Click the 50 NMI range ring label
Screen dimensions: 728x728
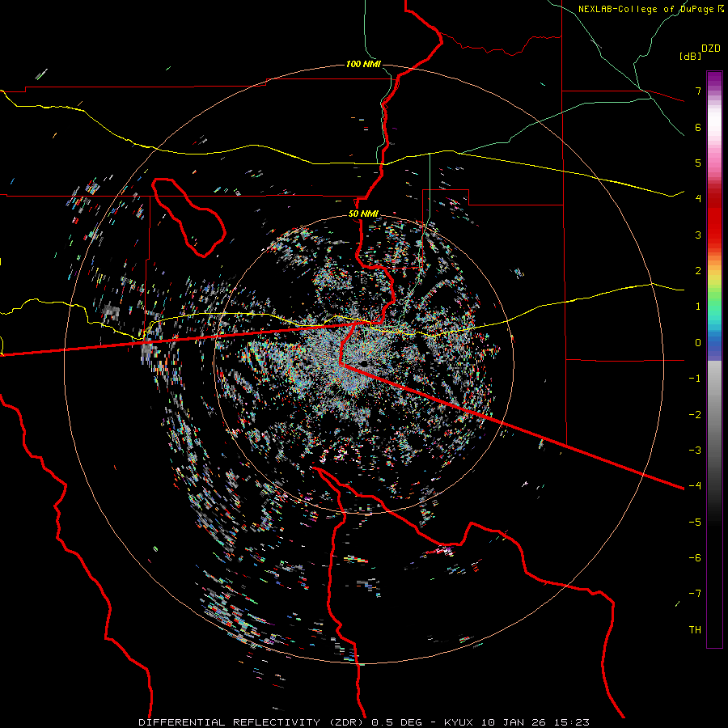pos(363,214)
